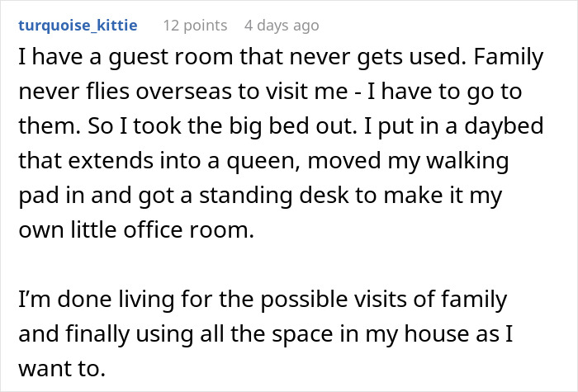Click the word 'overseas' in the comment
The image size is (578, 392).
pos(183,92)
